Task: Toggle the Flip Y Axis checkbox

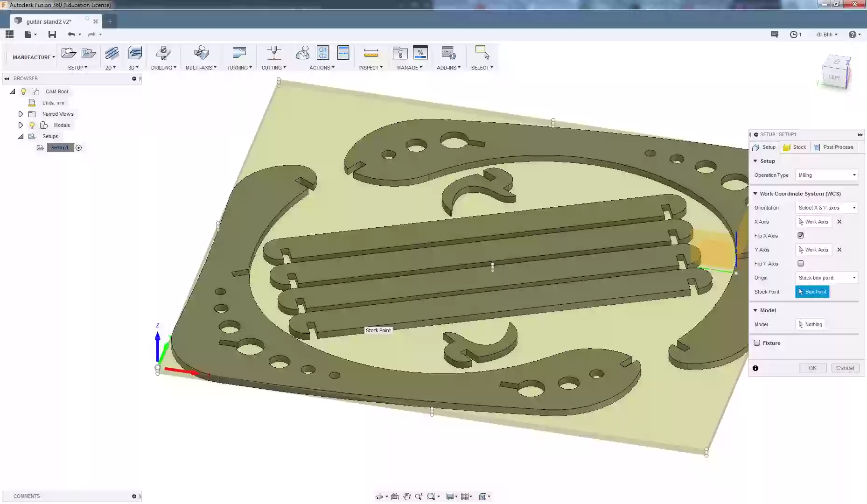Action: [x=801, y=264]
